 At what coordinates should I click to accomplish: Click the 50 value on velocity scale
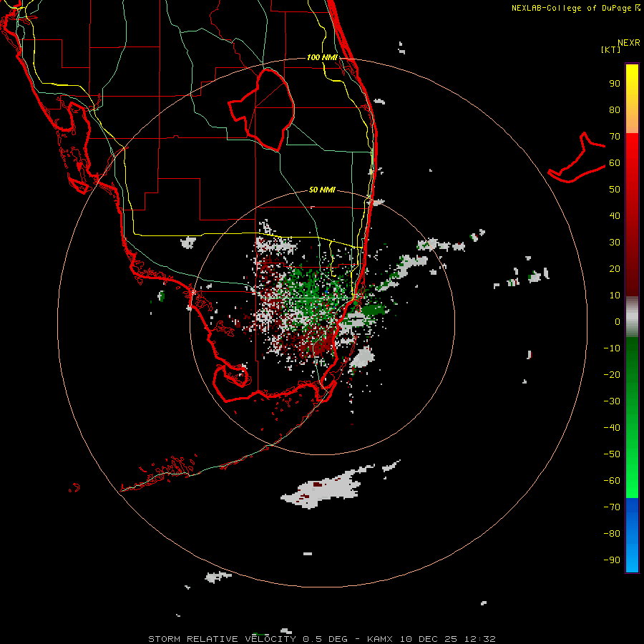(615, 190)
